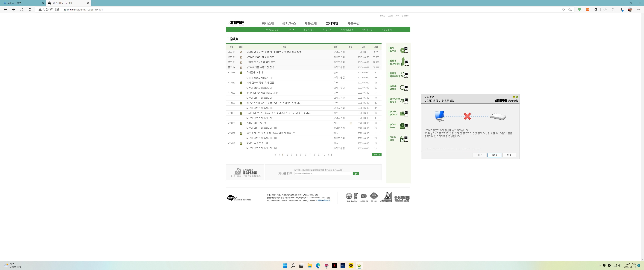Viewport: 644px width, 270px height.
Task: Click the browser refresh icon
Action: [x=22, y=10]
